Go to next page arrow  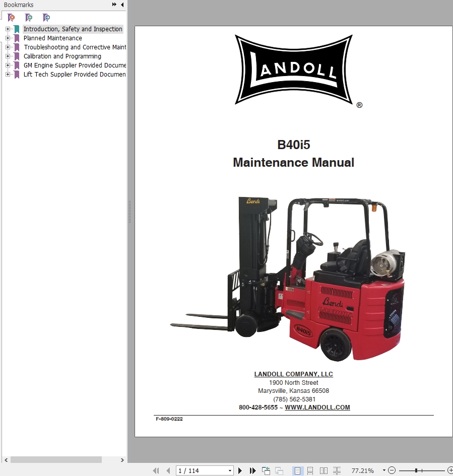[240, 471]
